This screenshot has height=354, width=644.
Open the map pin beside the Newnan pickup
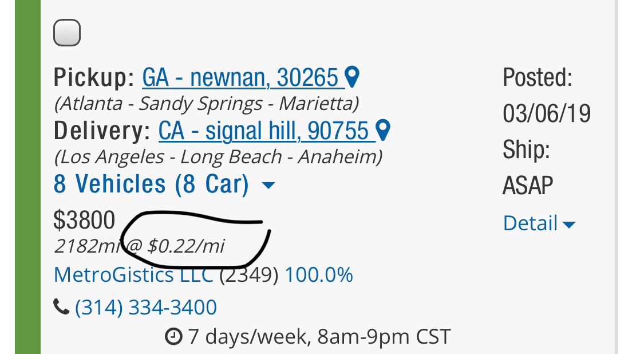click(x=353, y=77)
